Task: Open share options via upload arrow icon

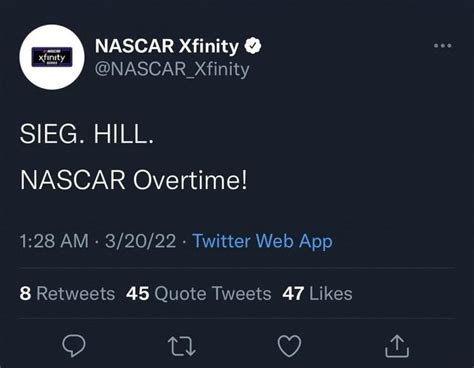Action: [x=397, y=346]
